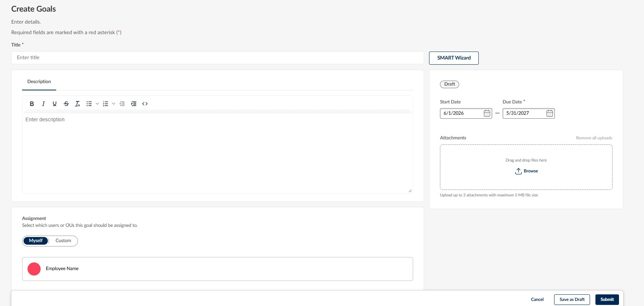This screenshot has width=644, height=306.
Task: Browse for attachment files
Action: [x=531, y=171]
